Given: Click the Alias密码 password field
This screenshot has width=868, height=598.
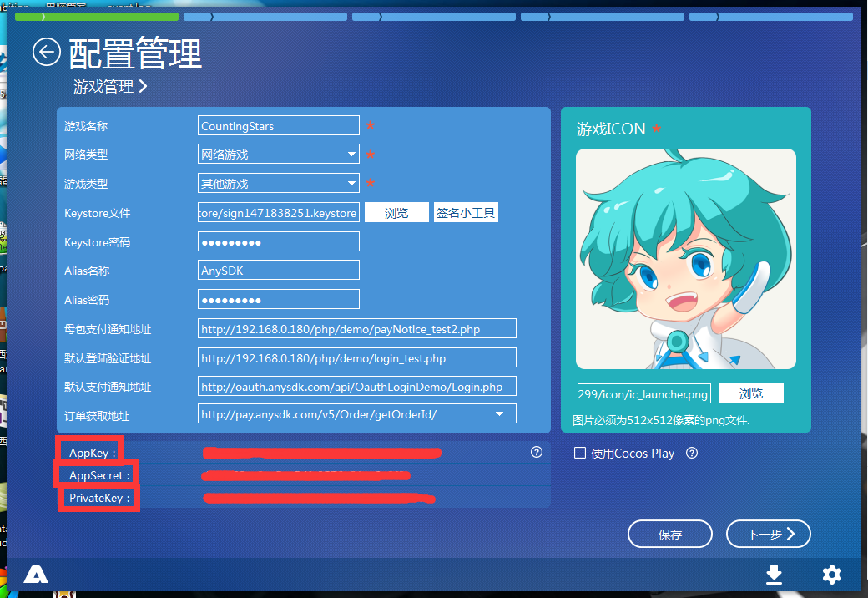Looking at the screenshot, I should pos(279,300).
